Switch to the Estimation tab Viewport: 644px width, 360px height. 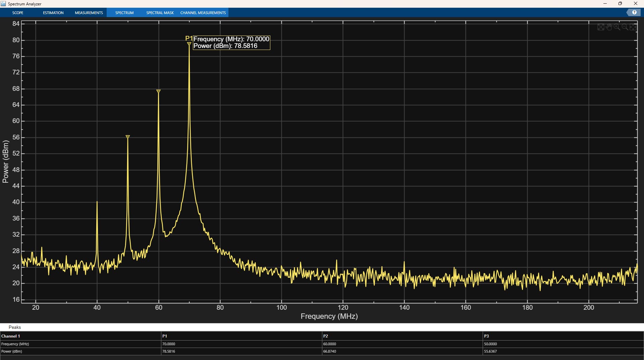[x=53, y=13]
